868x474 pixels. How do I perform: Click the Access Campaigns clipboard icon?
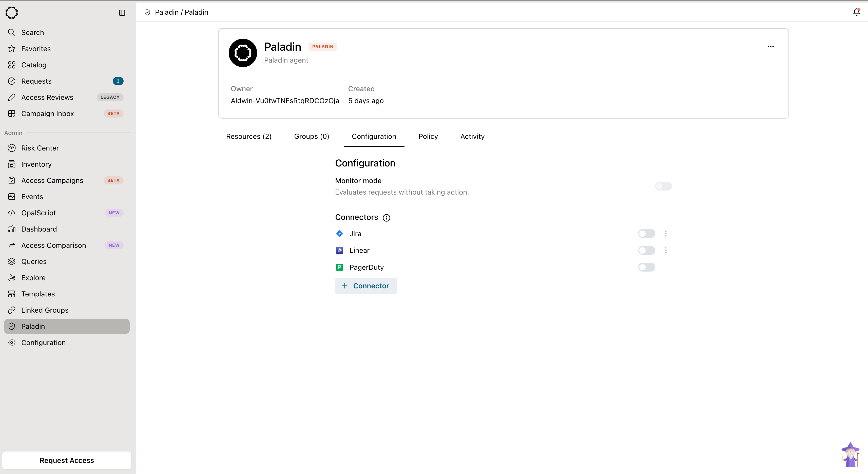(x=12, y=180)
